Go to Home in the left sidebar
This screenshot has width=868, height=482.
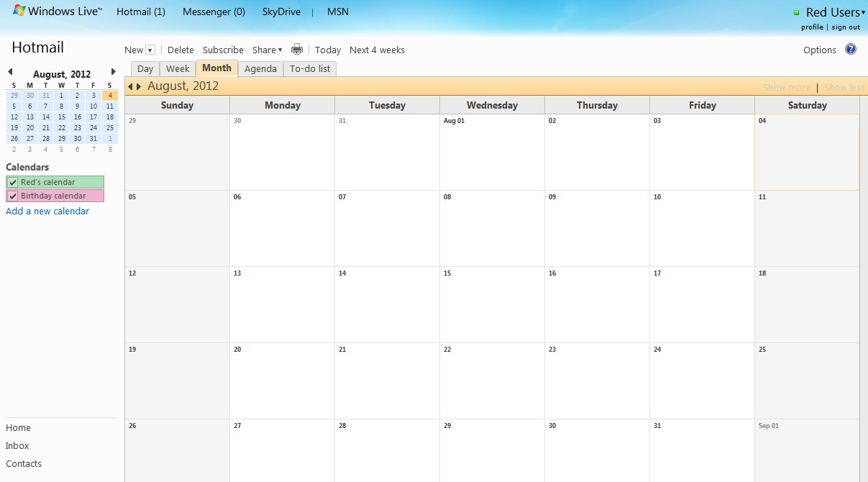click(x=18, y=428)
